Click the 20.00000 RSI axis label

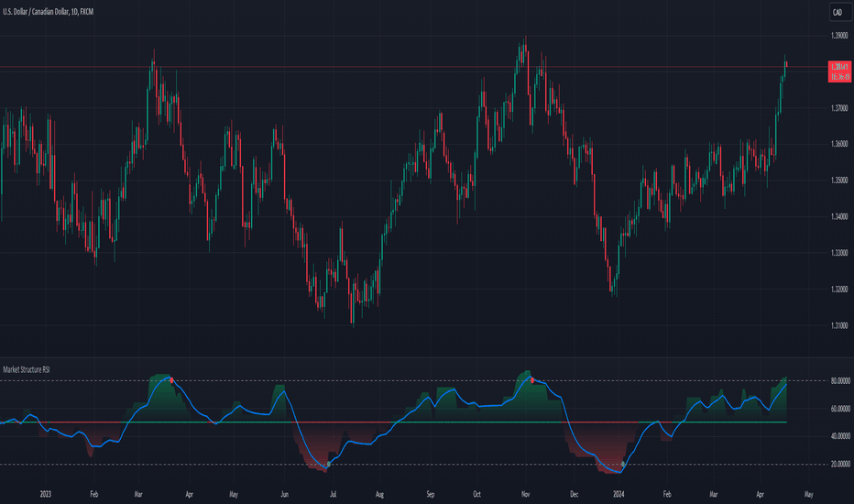(840, 465)
